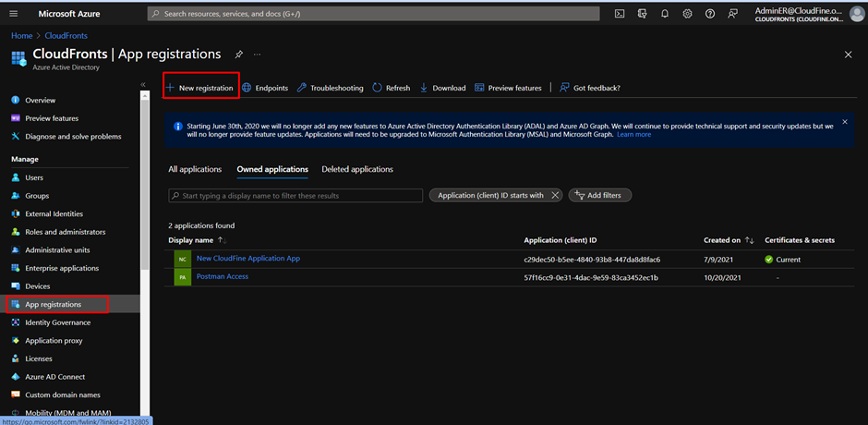This screenshot has width=868, height=425.
Task: Remove the Application (client) ID filter
Action: (555, 196)
